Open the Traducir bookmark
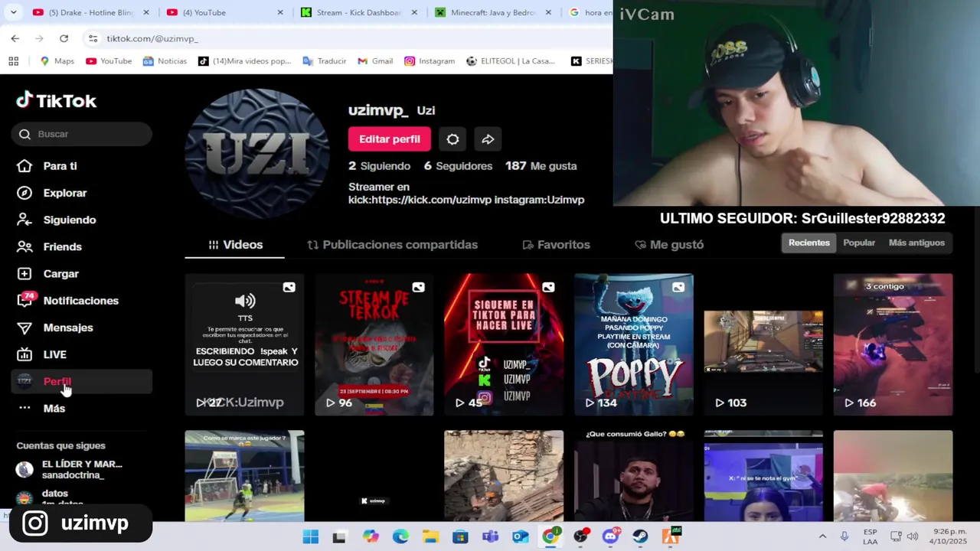 click(x=325, y=61)
